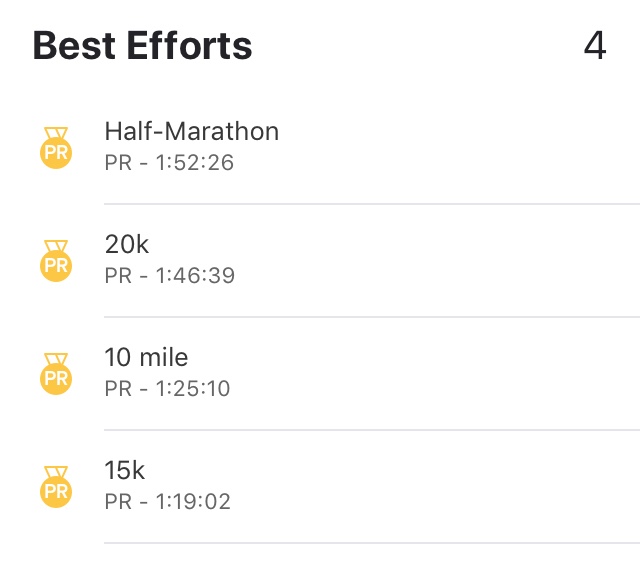Click the divider line below 10 mile row

[370, 430]
